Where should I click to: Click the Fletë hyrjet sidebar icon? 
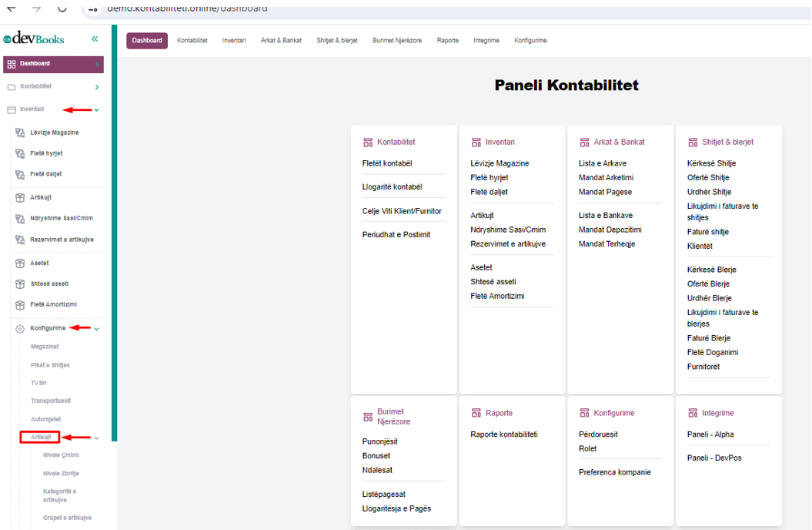pyautogui.click(x=20, y=153)
